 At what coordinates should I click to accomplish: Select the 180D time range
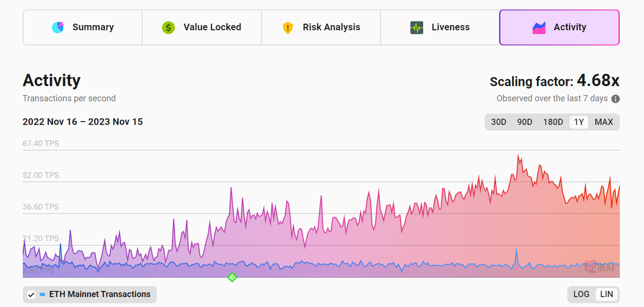tap(553, 122)
